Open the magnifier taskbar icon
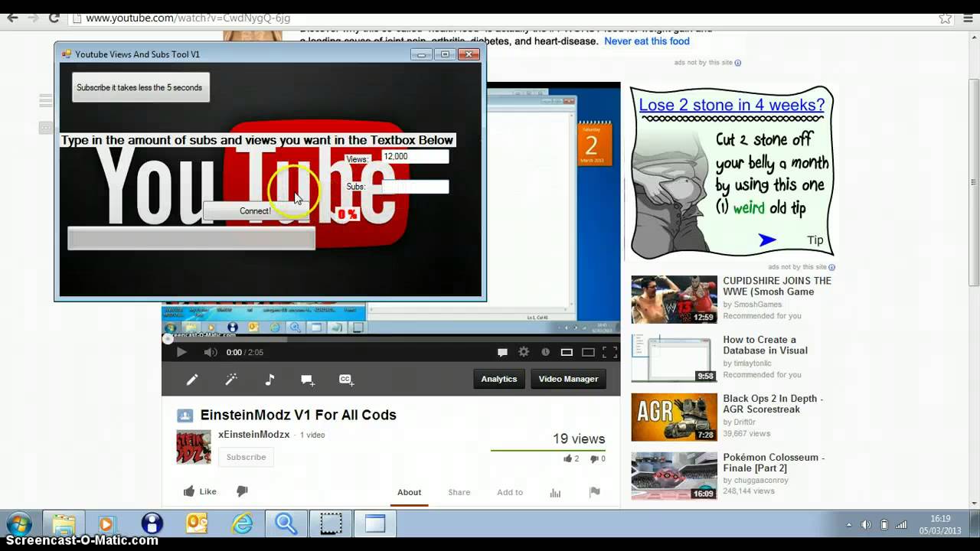The image size is (980, 551). (286, 524)
